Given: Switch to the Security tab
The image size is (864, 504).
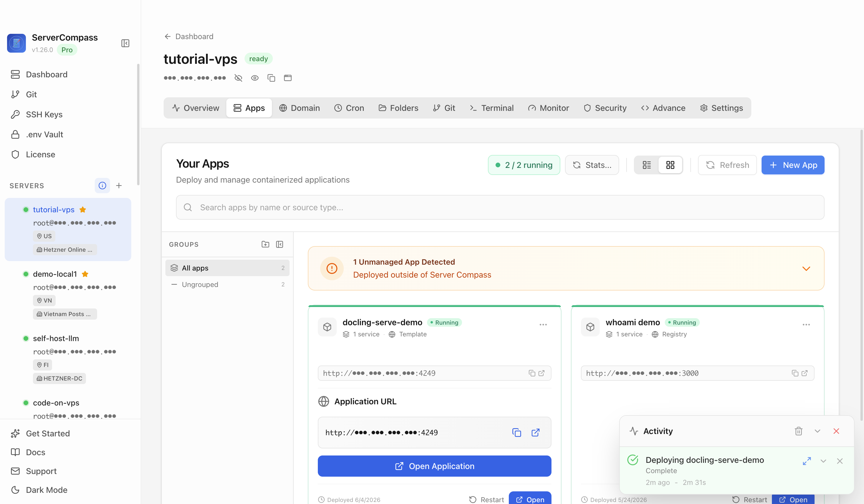Looking at the screenshot, I should (x=605, y=108).
